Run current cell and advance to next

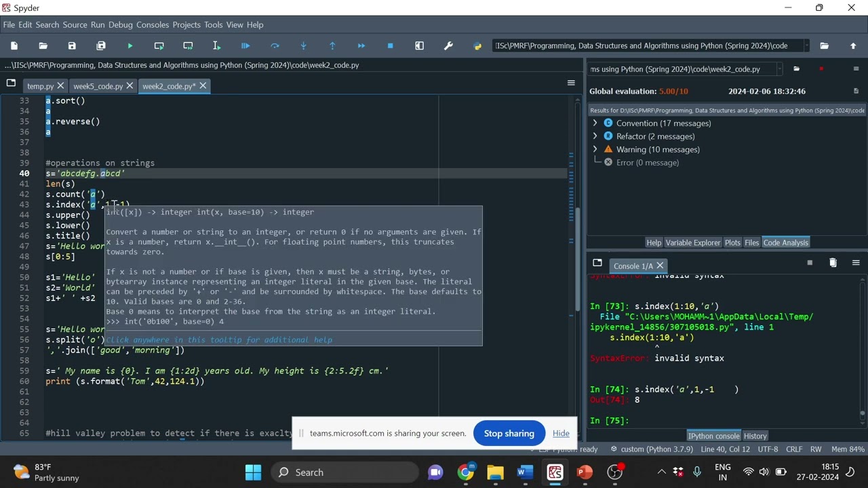[188, 46]
